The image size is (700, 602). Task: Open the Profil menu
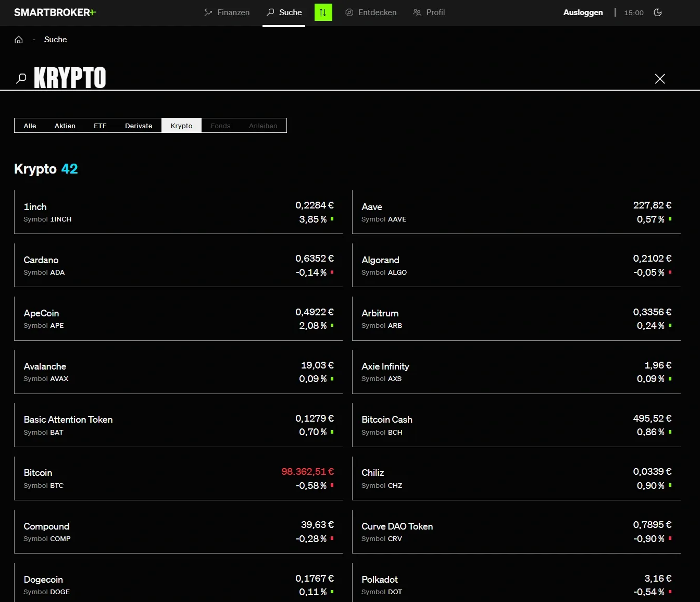click(x=429, y=13)
